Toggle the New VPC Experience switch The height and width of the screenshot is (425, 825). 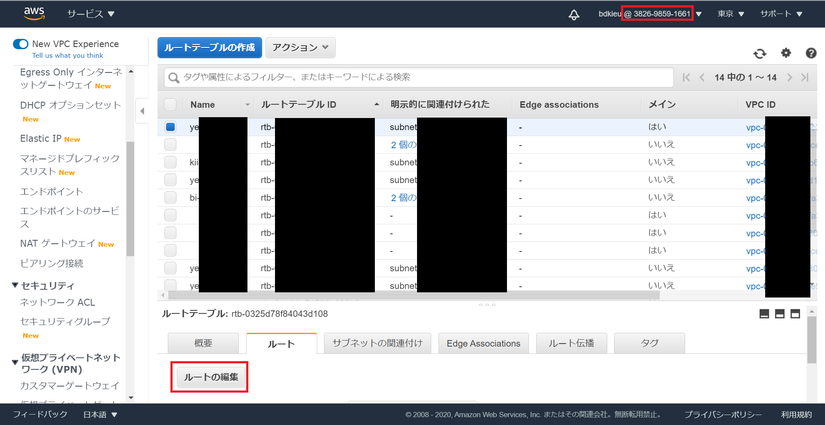[21, 44]
